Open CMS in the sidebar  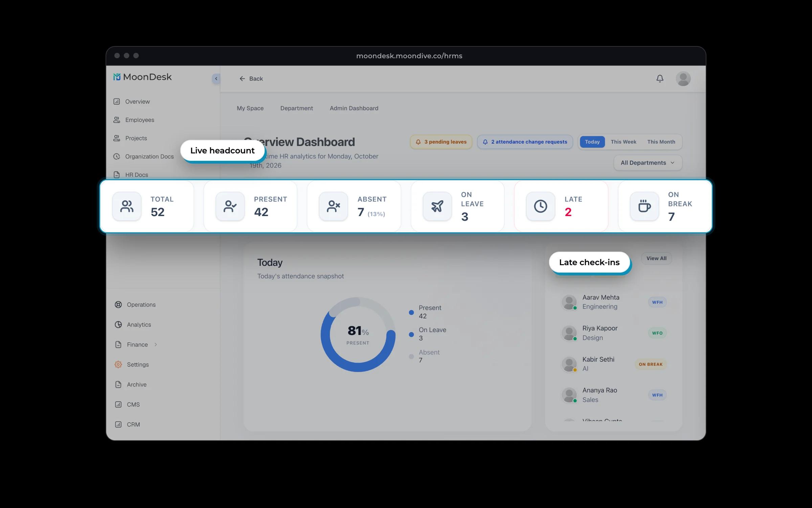127,404
